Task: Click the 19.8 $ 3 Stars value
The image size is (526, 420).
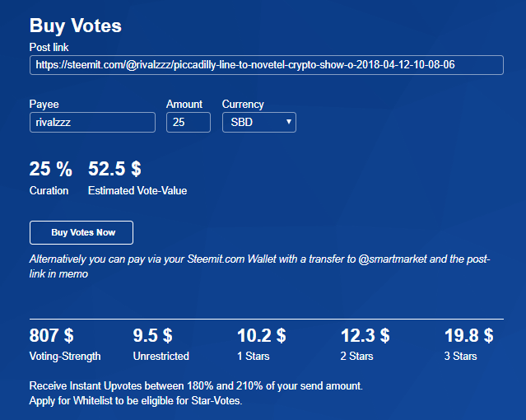Action: [468, 335]
